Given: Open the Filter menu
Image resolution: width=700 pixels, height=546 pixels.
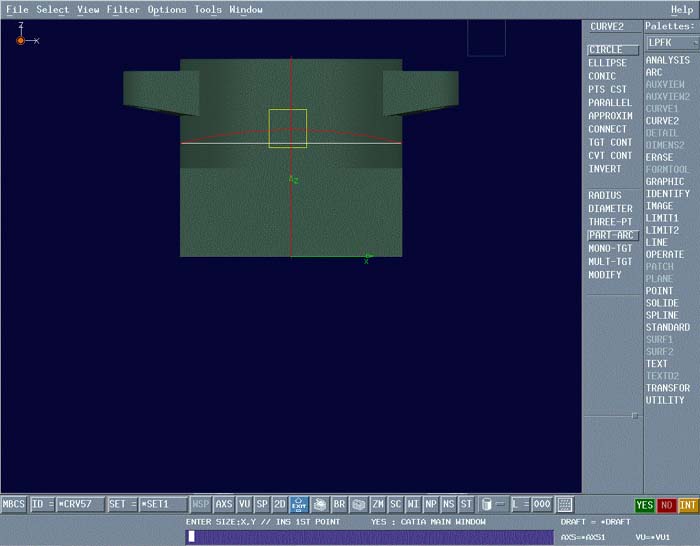Looking at the screenshot, I should 123,9.
